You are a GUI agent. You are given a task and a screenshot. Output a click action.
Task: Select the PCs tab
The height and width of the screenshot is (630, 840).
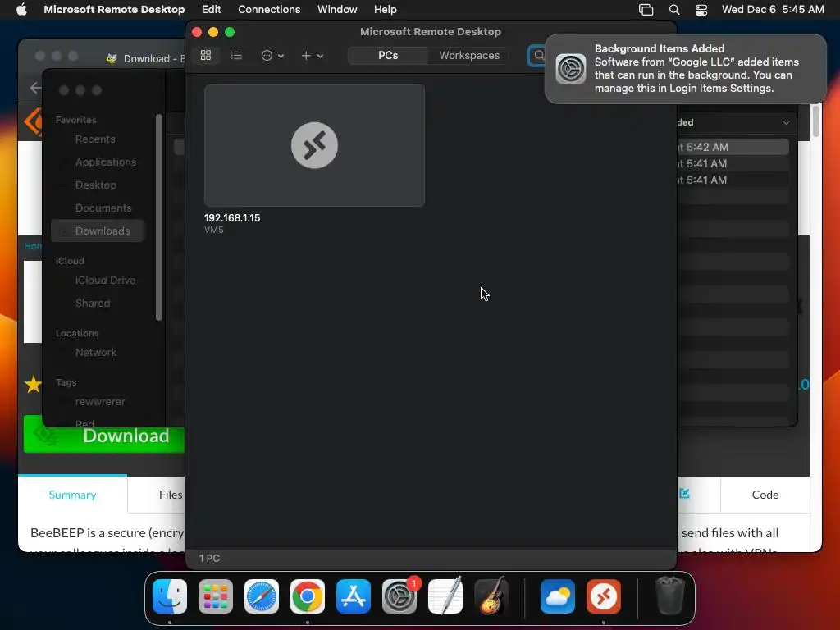click(x=388, y=55)
